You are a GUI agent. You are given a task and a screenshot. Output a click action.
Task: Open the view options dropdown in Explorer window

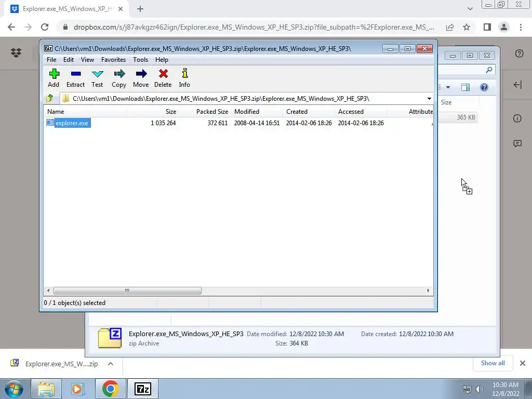pyautogui.click(x=448, y=87)
